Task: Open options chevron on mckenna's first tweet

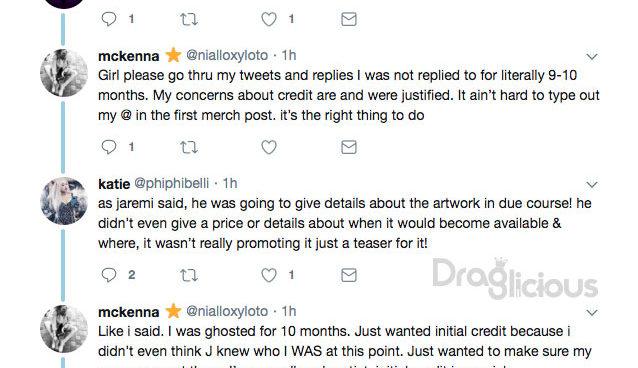Action: [x=592, y=57]
